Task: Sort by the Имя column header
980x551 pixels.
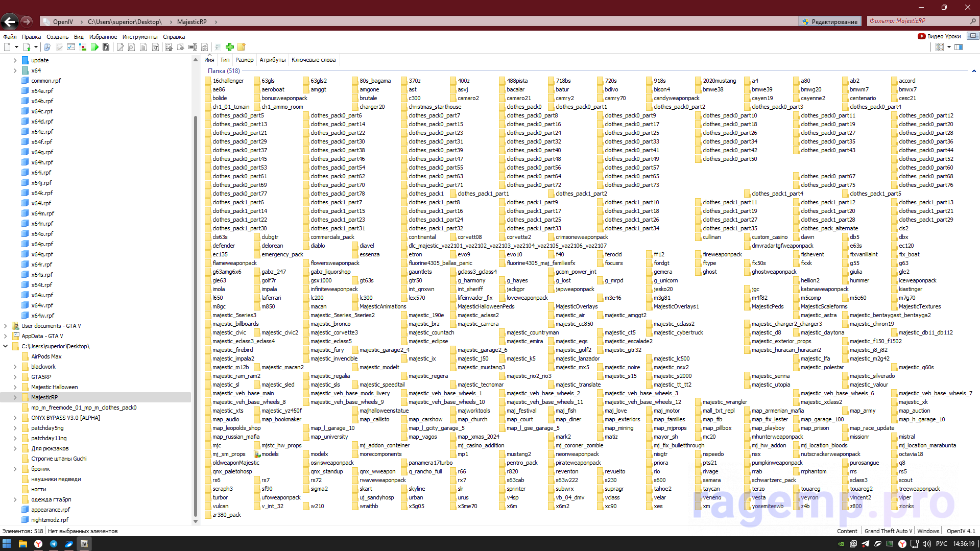Action: [209, 60]
